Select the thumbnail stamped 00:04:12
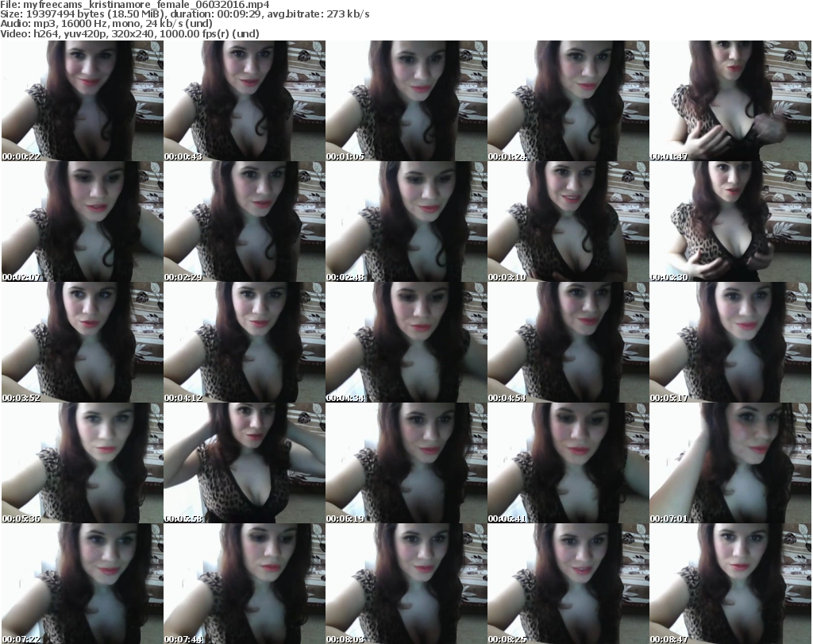813x644 pixels. tap(245, 342)
